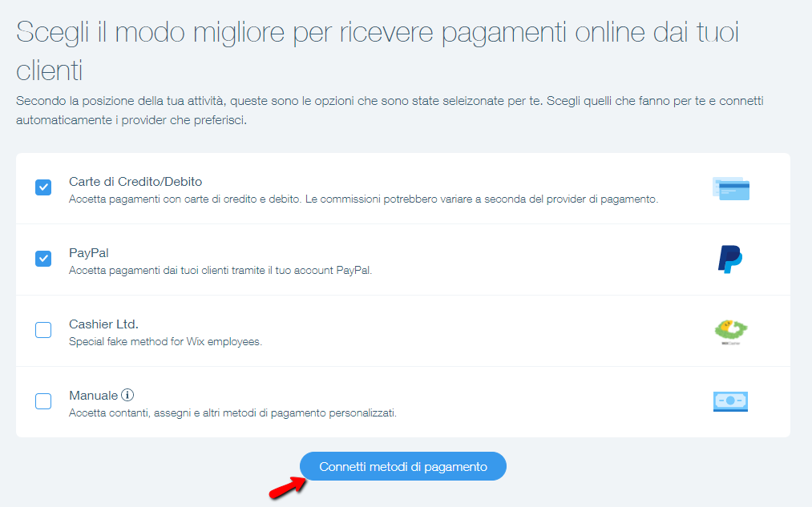Click 'Accetta contanti, assegni e altri metodi' description
The height and width of the screenshot is (507, 812).
pyautogui.click(x=233, y=412)
